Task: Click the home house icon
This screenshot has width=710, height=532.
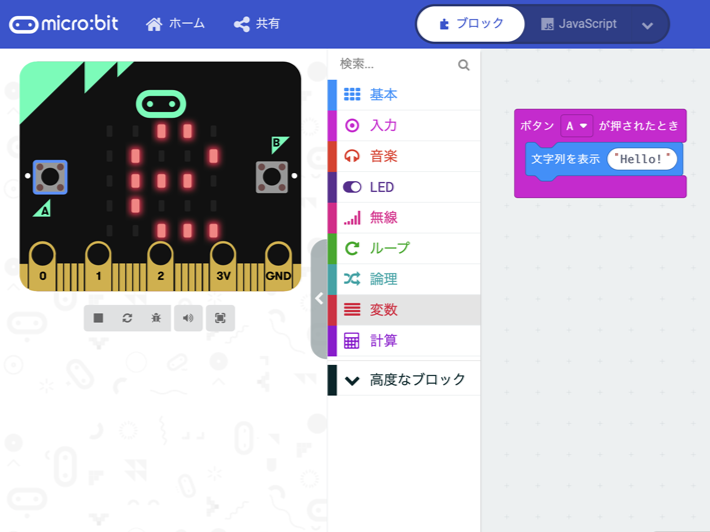Action: coord(154,24)
